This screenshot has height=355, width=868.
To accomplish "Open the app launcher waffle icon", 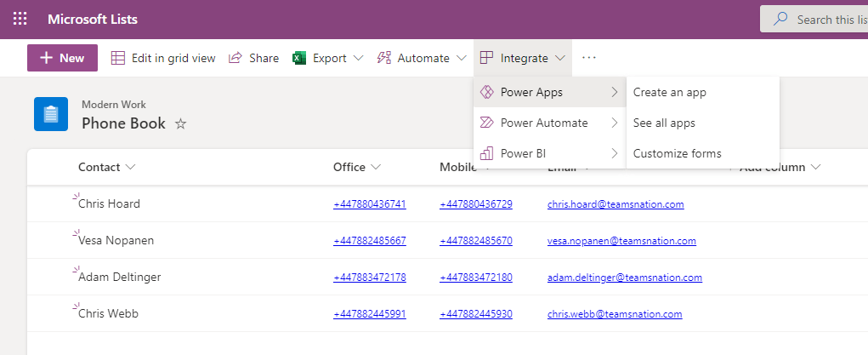I will 20,19.
